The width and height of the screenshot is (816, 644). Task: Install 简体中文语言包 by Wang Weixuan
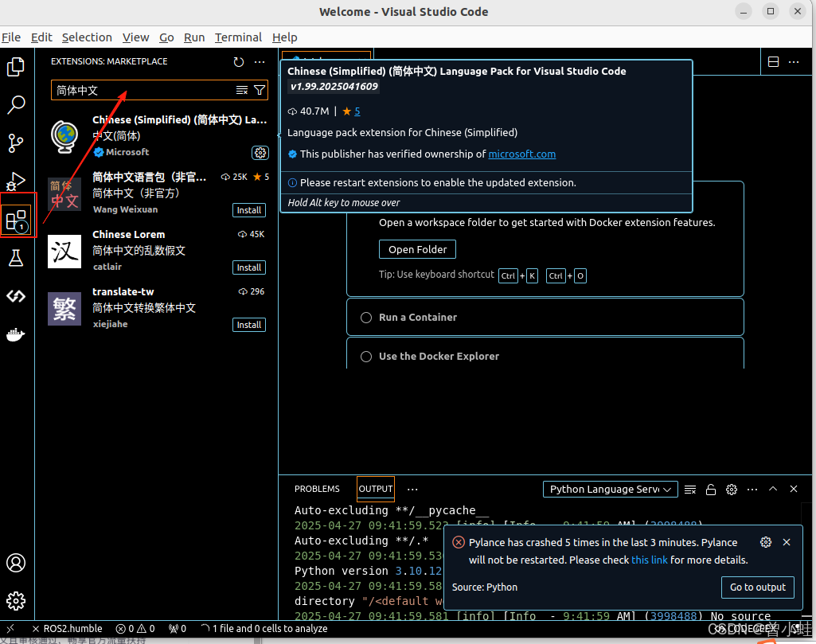coord(248,210)
